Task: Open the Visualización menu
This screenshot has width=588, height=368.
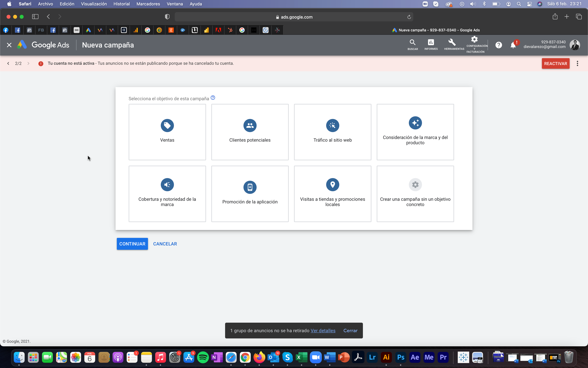Action: pyautogui.click(x=94, y=4)
